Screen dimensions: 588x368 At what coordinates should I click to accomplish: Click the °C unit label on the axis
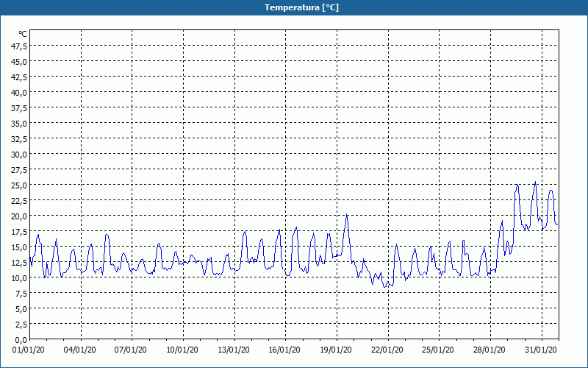click(x=23, y=34)
